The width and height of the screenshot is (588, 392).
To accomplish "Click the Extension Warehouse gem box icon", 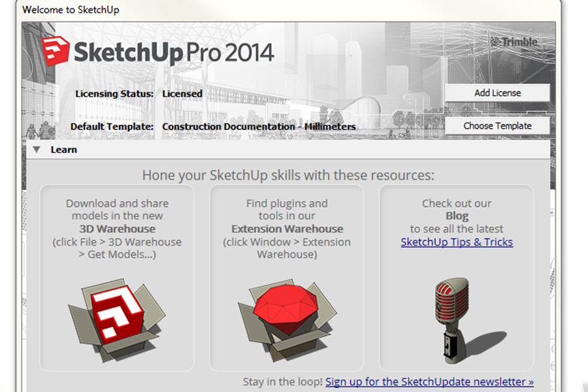I will (x=287, y=320).
